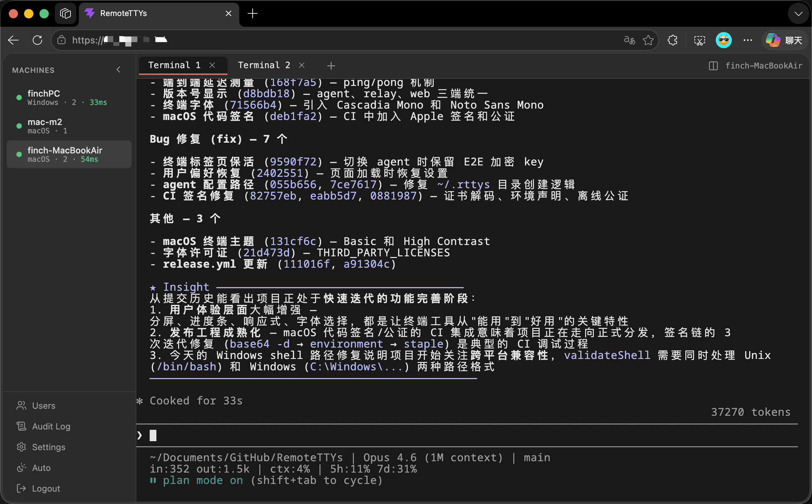The height and width of the screenshot is (504, 812).
Task: Switch to Terminal 2 tab
Action: click(264, 65)
